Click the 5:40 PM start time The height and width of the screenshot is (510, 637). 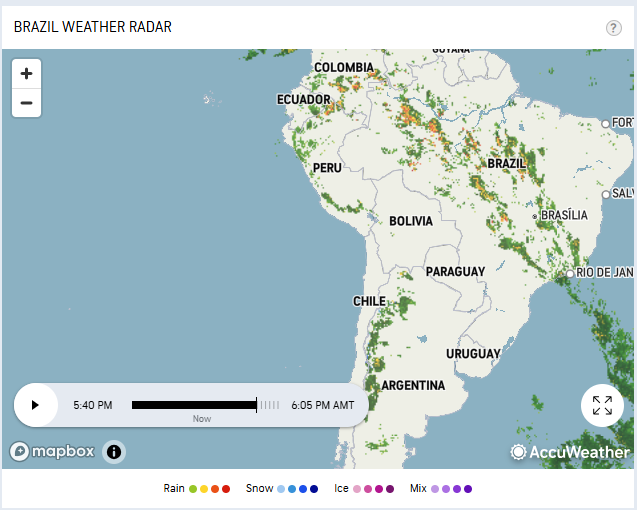click(x=93, y=405)
